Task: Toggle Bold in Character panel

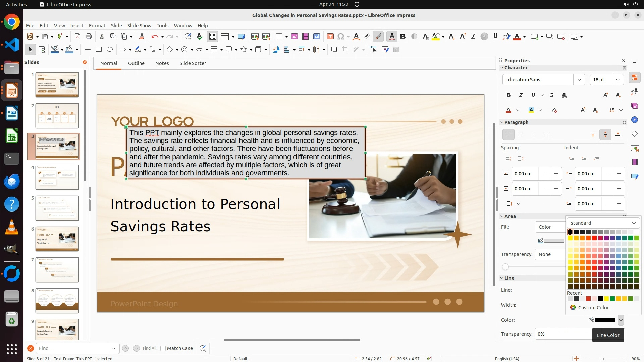Action: tap(508, 95)
